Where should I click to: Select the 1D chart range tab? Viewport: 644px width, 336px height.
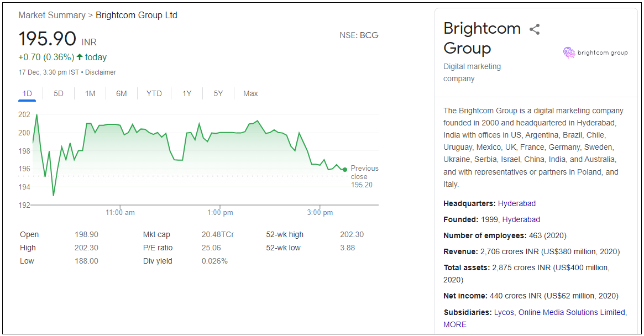[x=27, y=93]
